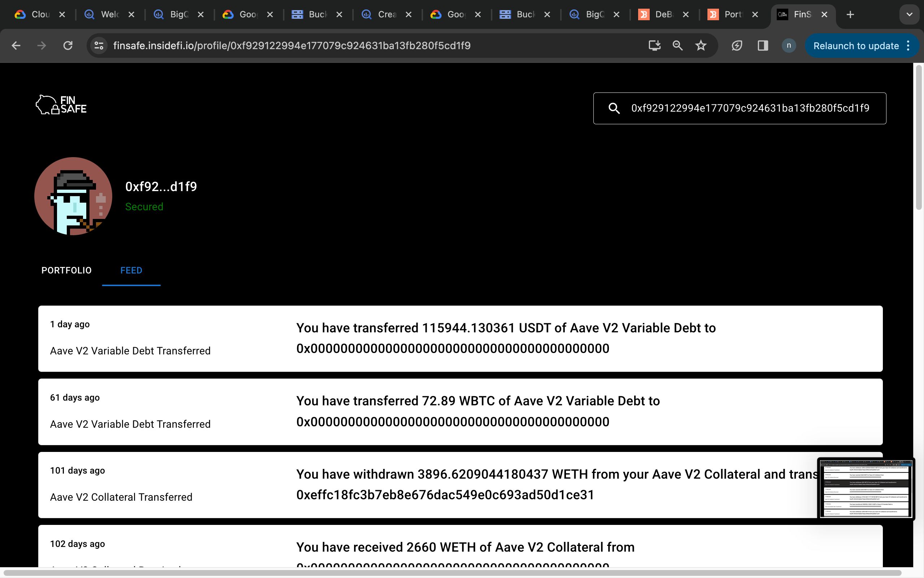
Task: Close the Welc tab
Action: click(x=131, y=14)
